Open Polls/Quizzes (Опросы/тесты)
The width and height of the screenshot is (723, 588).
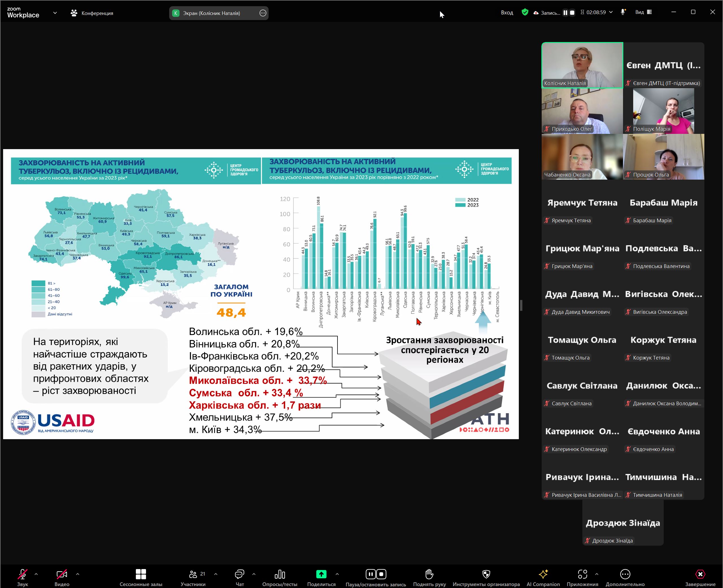pos(279,574)
